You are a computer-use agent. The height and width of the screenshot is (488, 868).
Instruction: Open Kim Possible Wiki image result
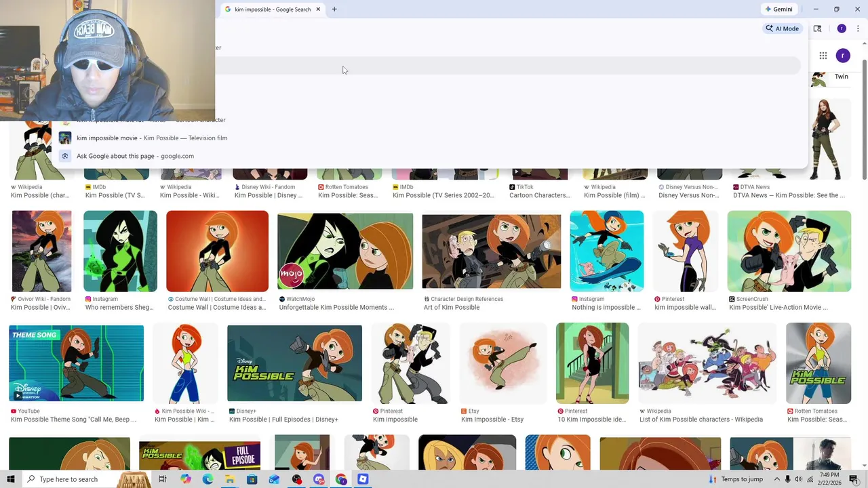[x=185, y=363]
